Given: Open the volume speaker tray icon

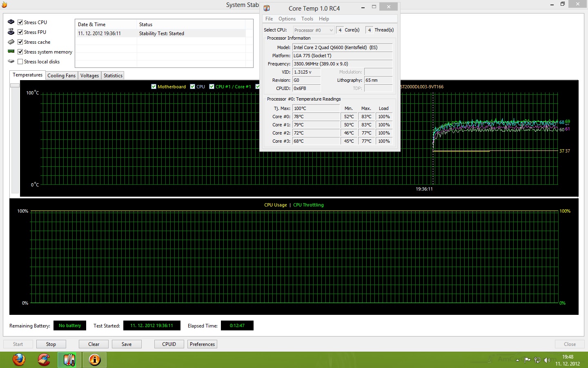Looking at the screenshot, I should pyautogui.click(x=547, y=360).
